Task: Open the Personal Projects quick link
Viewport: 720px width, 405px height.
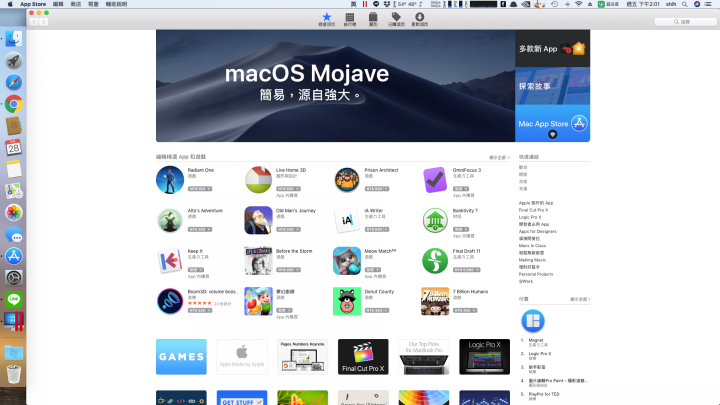Action: click(x=536, y=274)
